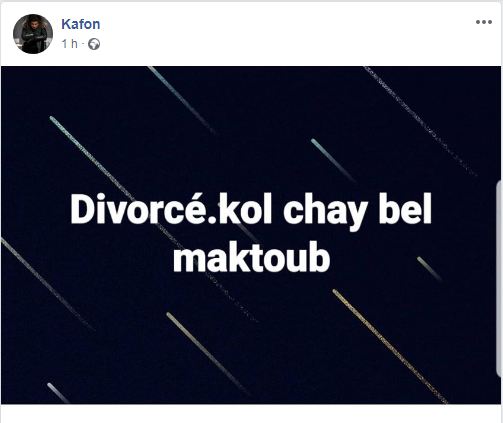Click the 'Divorcé.kol chay bel' text line

[251, 210]
